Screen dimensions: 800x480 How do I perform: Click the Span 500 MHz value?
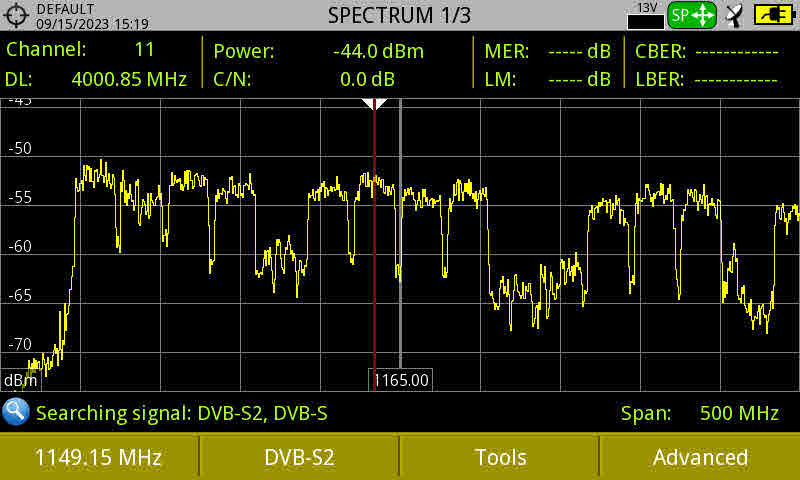[739, 413]
